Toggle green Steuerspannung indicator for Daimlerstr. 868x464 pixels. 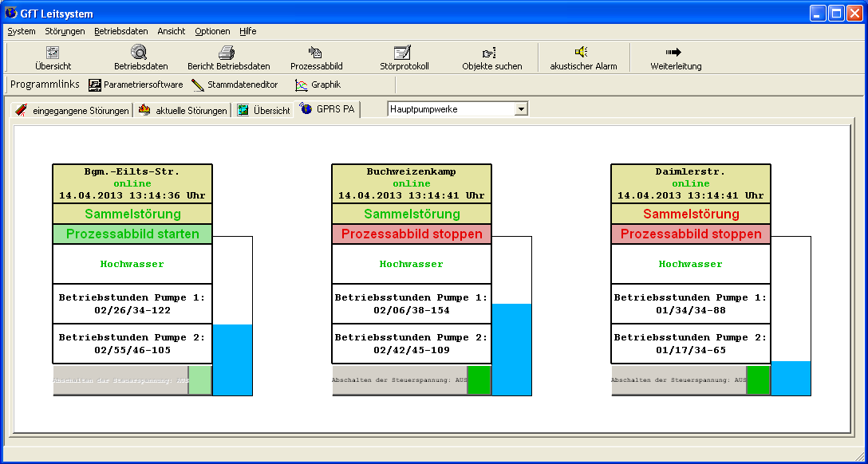tap(758, 380)
